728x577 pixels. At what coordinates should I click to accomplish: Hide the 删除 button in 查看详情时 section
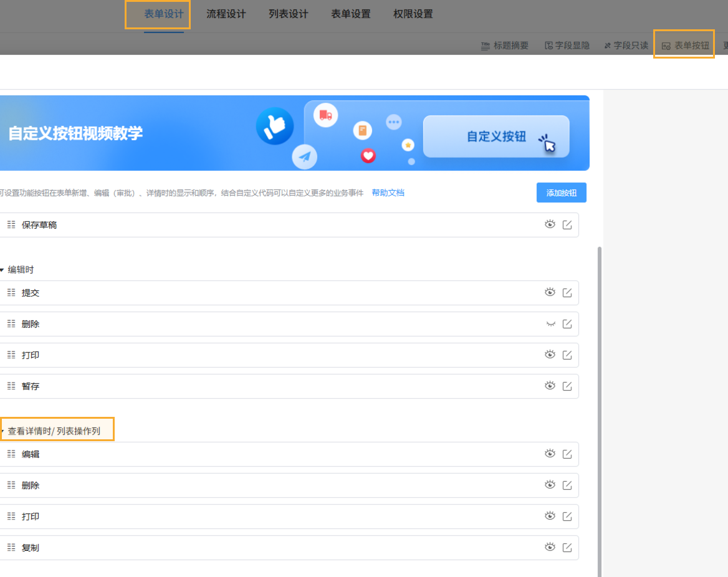click(x=550, y=485)
